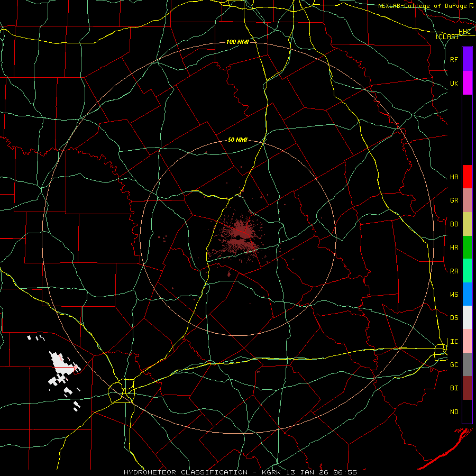This screenshot has width=476, height=476.
Task: Select the IC pink legend swatch
Action: coord(467,341)
